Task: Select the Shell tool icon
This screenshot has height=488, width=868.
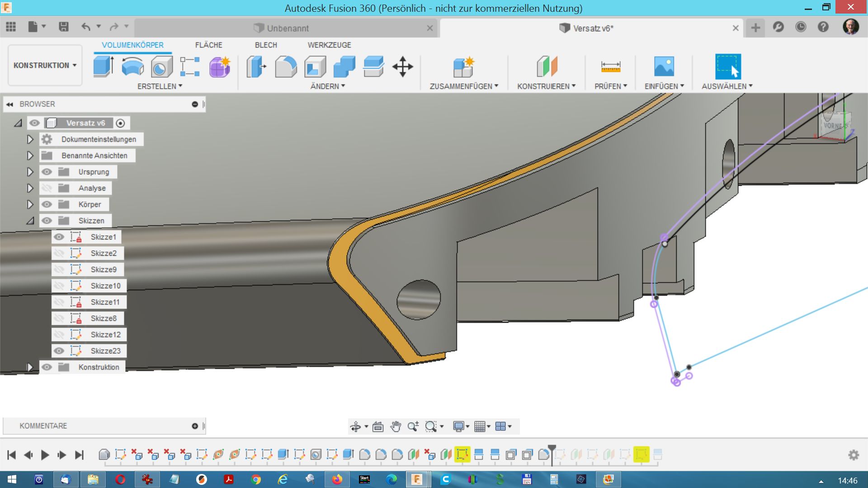Action: coord(315,66)
